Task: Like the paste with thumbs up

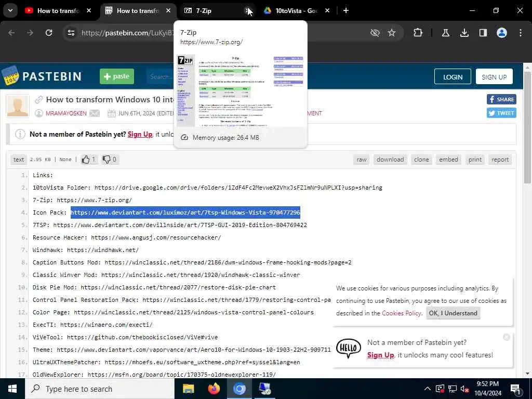Action: coord(88,159)
